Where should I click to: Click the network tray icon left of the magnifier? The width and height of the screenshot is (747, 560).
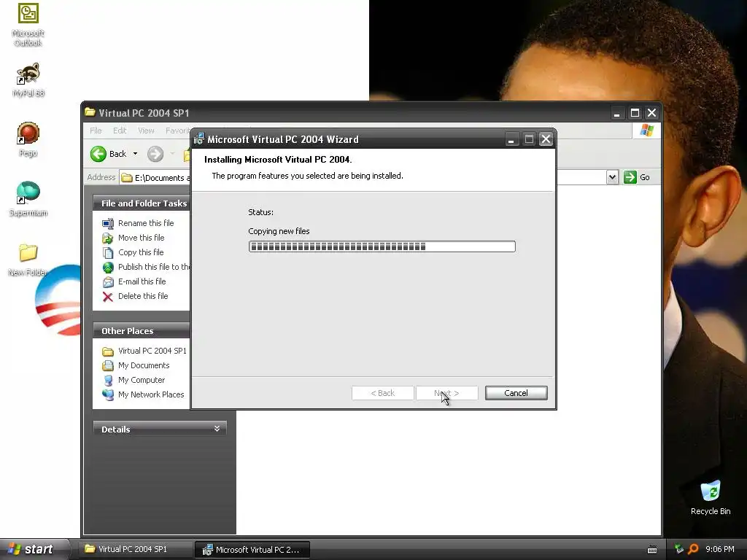[679, 549]
